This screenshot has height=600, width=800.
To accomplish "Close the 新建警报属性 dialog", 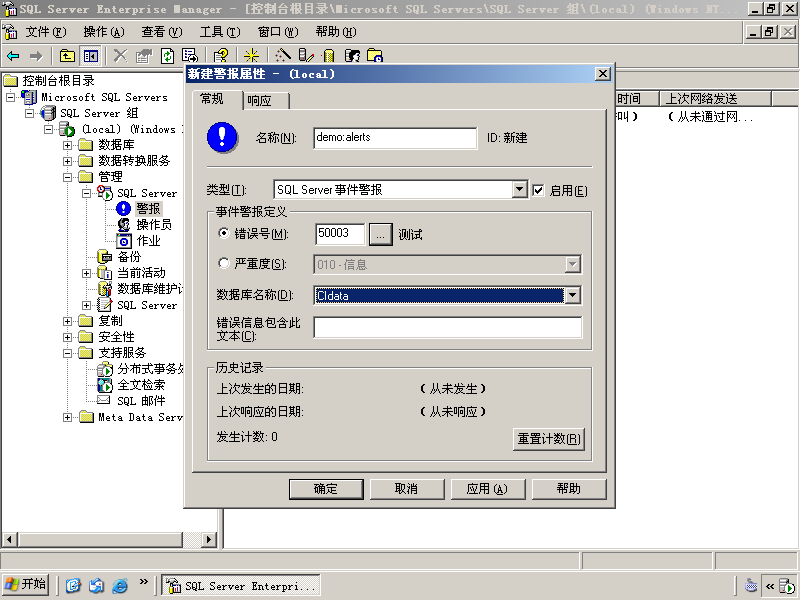I will pos(603,74).
